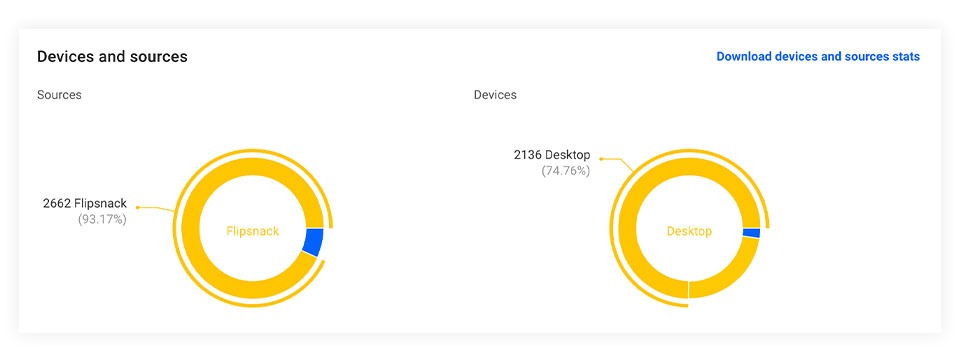This screenshot has width=960, height=362.
Task: Select the blue slice in Devices chart
Action: point(751,233)
